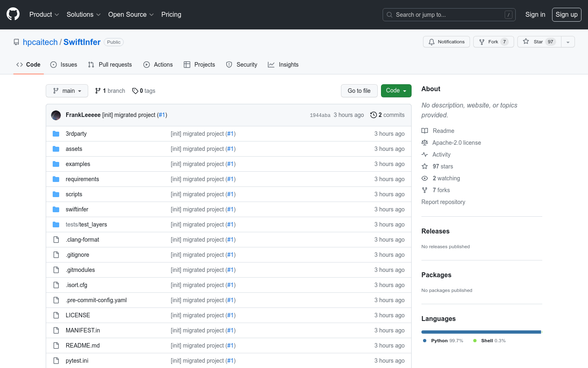Click the .gitignore file icon
This screenshot has width=588, height=368.
56,255
